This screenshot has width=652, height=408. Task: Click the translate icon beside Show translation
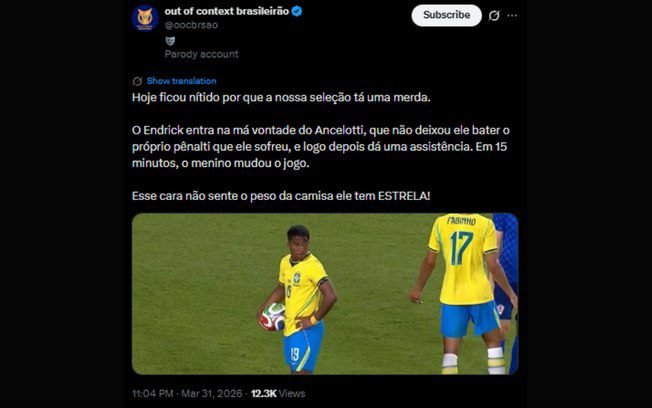pos(137,81)
